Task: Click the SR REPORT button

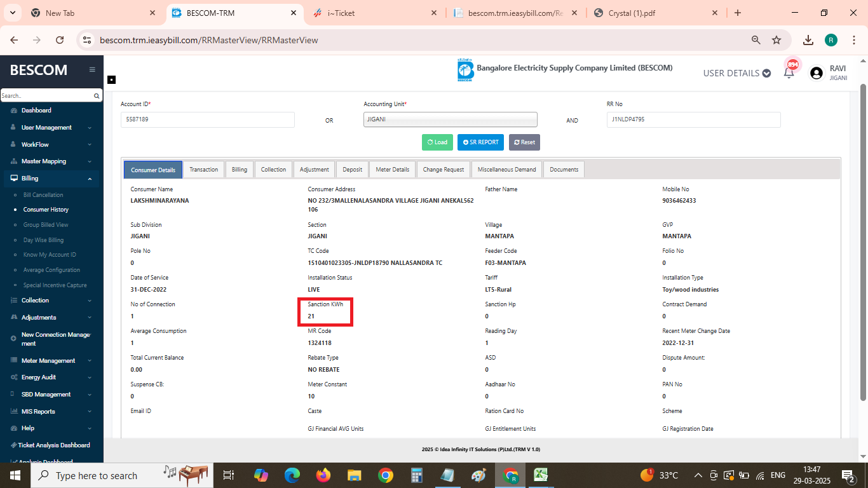Action: [x=480, y=142]
